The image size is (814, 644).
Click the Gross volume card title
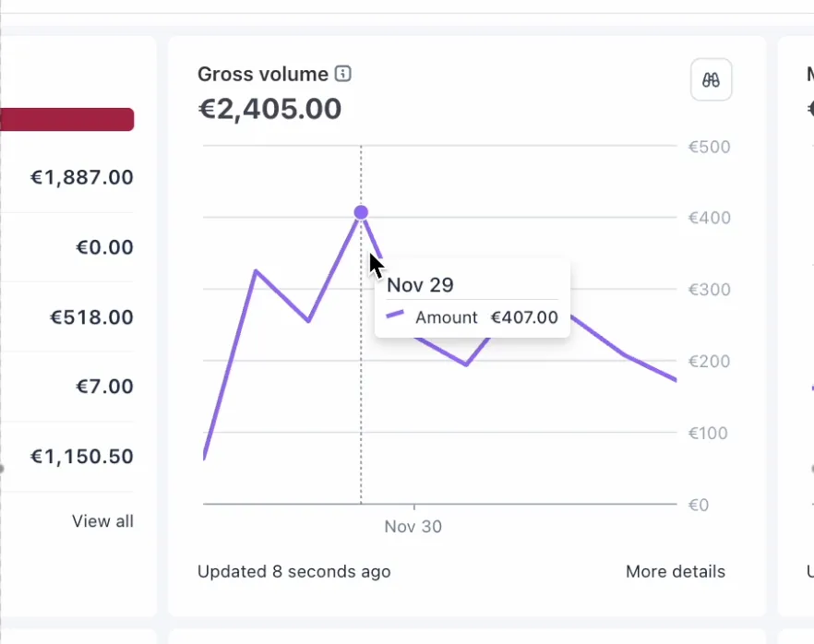[263, 74]
